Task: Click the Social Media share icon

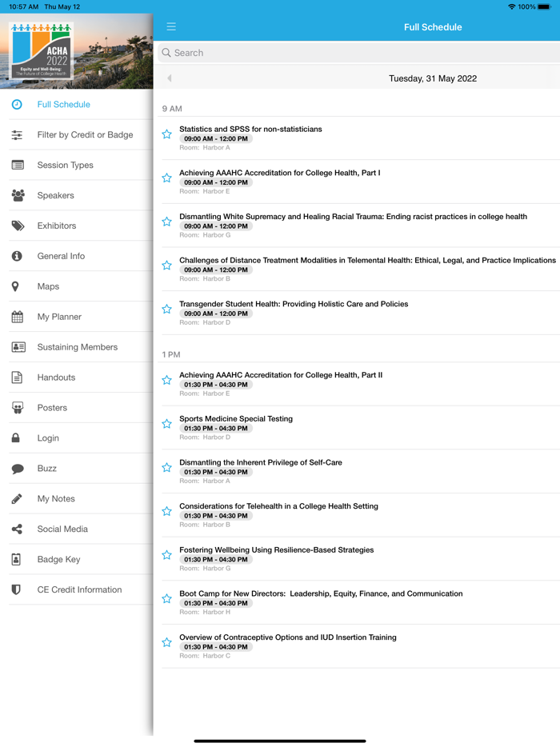Action: coord(17,529)
